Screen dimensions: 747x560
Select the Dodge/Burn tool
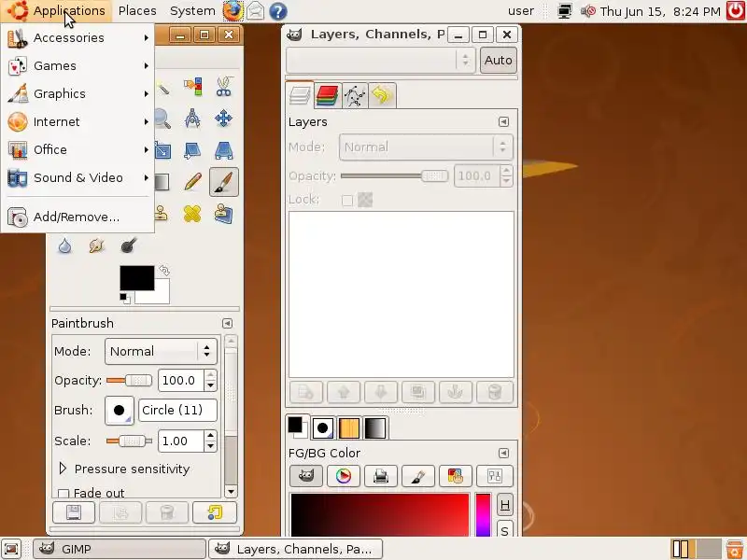pyautogui.click(x=128, y=245)
